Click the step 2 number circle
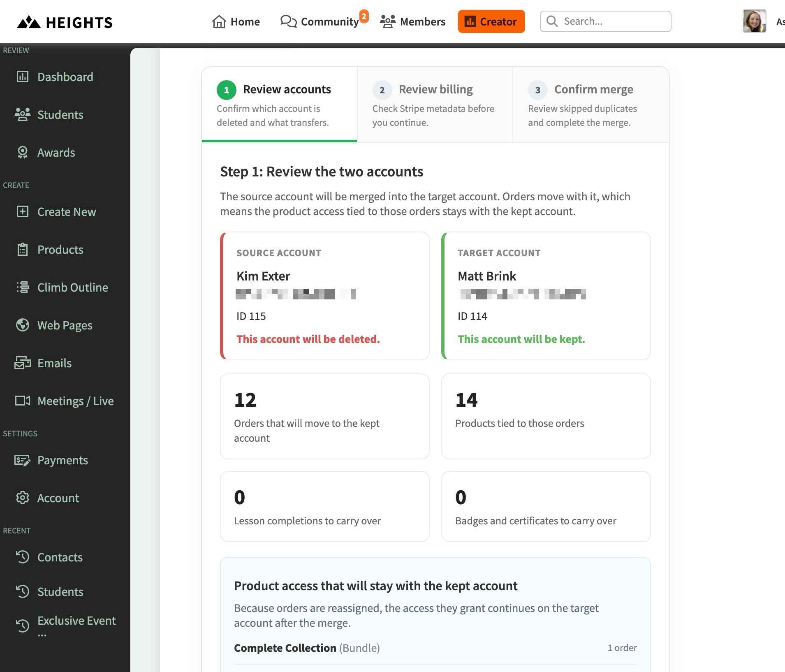 (382, 90)
